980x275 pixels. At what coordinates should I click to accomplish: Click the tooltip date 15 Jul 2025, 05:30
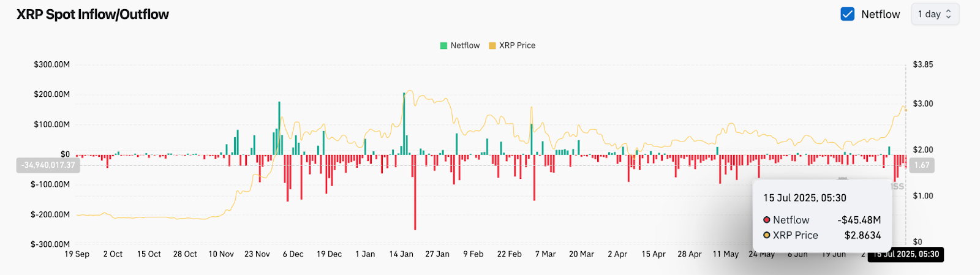tap(805, 198)
